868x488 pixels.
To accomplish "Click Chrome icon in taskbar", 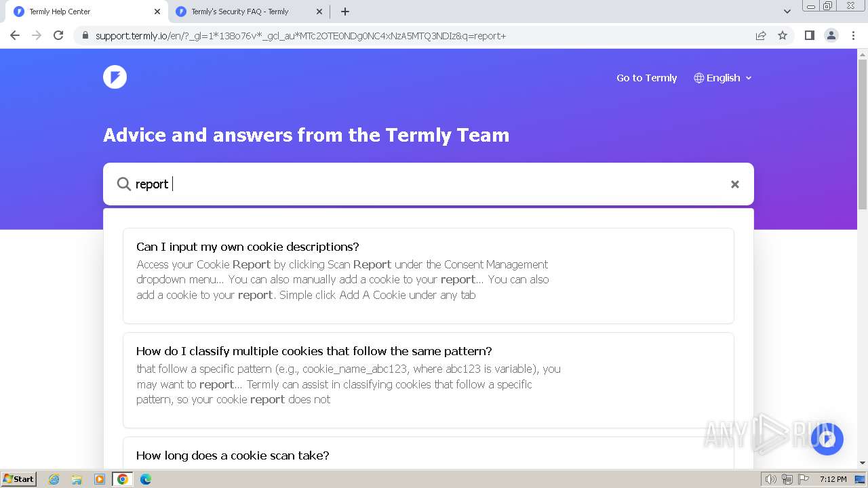I will [122, 479].
